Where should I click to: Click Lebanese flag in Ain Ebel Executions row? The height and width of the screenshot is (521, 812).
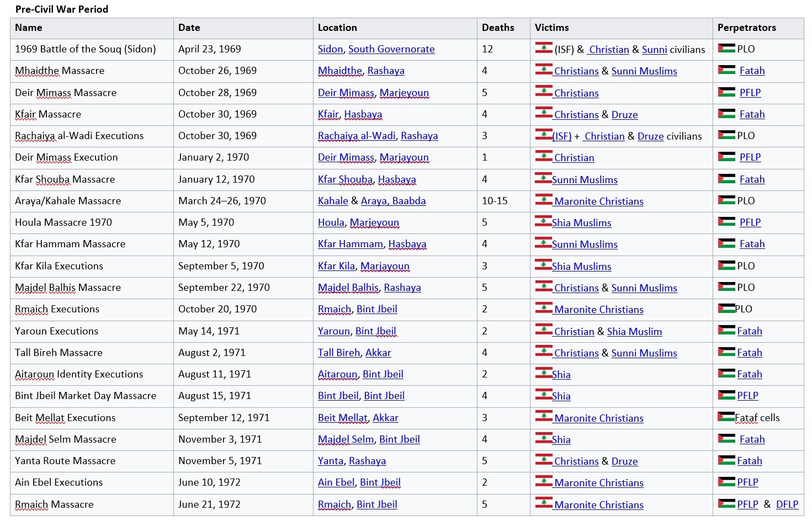[x=544, y=481]
